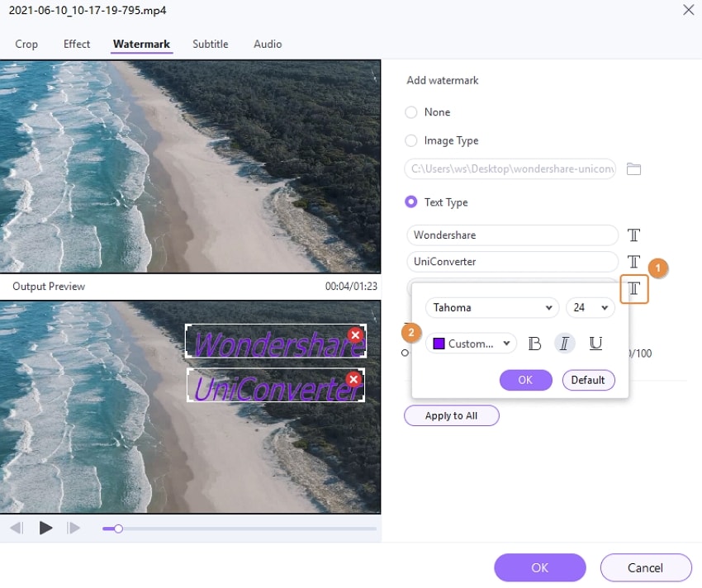
Task: Switch to the Audio tab
Action: tap(268, 44)
